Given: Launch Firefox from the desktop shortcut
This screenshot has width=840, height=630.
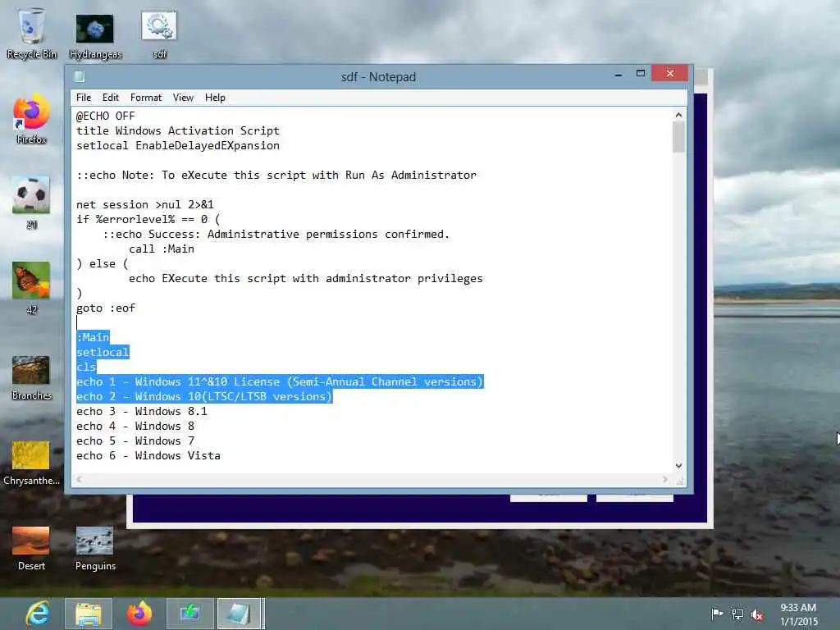Looking at the screenshot, I should tap(32, 120).
